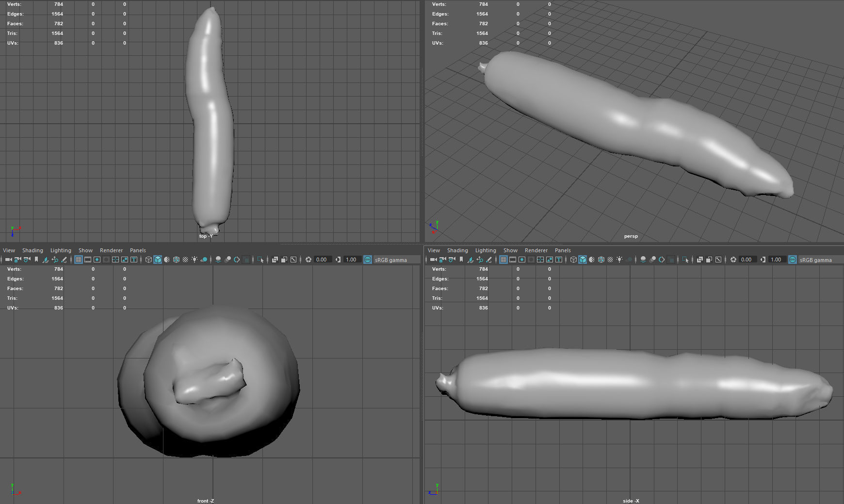Click Multisample Anti-aliasing icon in front -Z panel
This screenshot has height=504, width=844.
coord(237,260)
